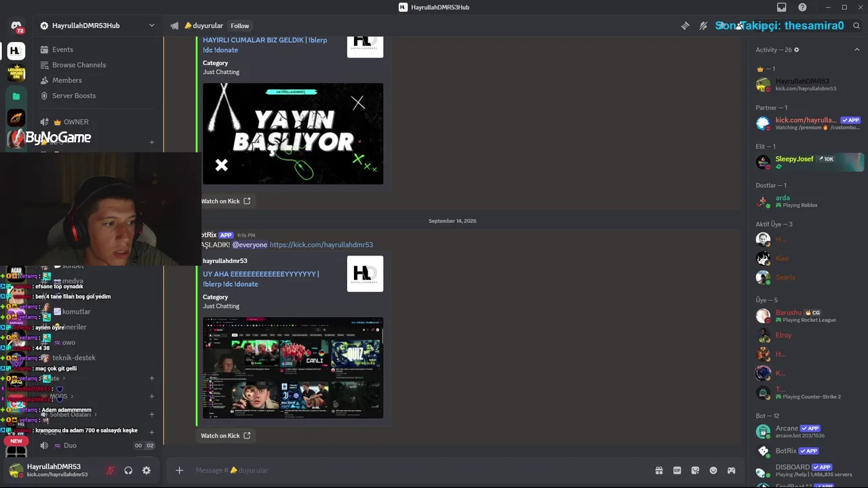Screen dimensions: 868x488
Task: Click the plus attachment button in message bar
Action: (x=179, y=470)
